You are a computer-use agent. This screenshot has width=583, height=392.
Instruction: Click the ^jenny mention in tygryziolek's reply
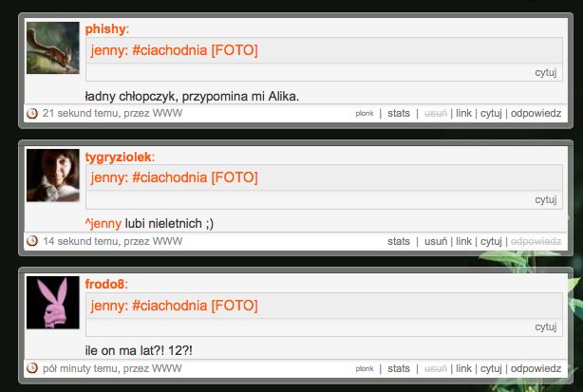pyautogui.click(x=103, y=224)
